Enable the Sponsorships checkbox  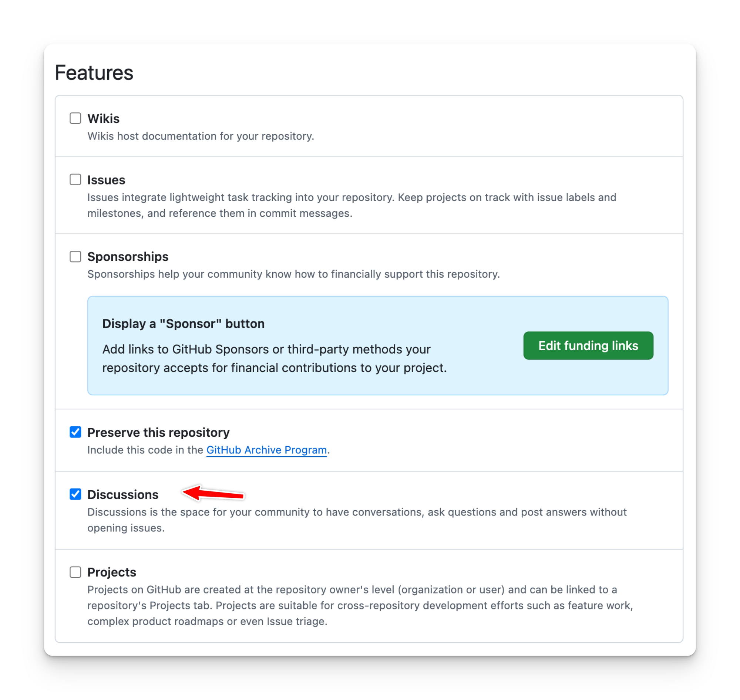pyautogui.click(x=75, y=256)
